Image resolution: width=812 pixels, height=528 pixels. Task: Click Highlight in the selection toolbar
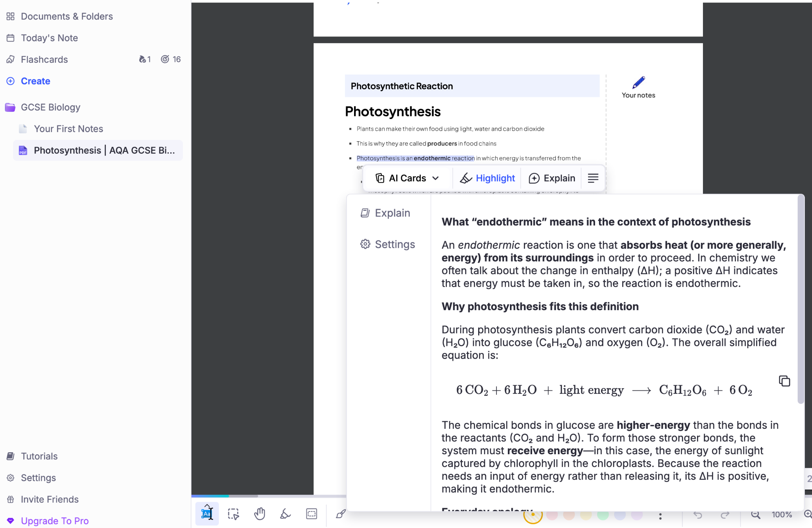(x=487, y=179)
